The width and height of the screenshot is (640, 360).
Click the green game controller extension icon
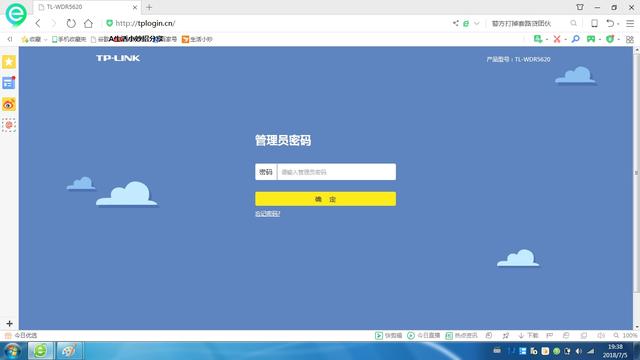[x=591, y=39]
